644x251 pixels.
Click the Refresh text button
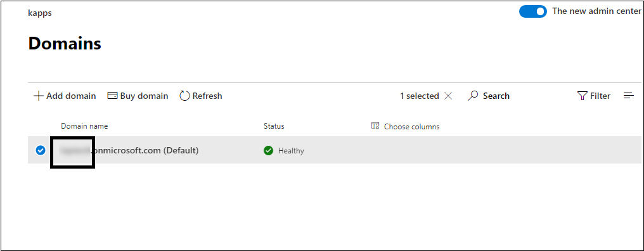click(x=207, y=96)
